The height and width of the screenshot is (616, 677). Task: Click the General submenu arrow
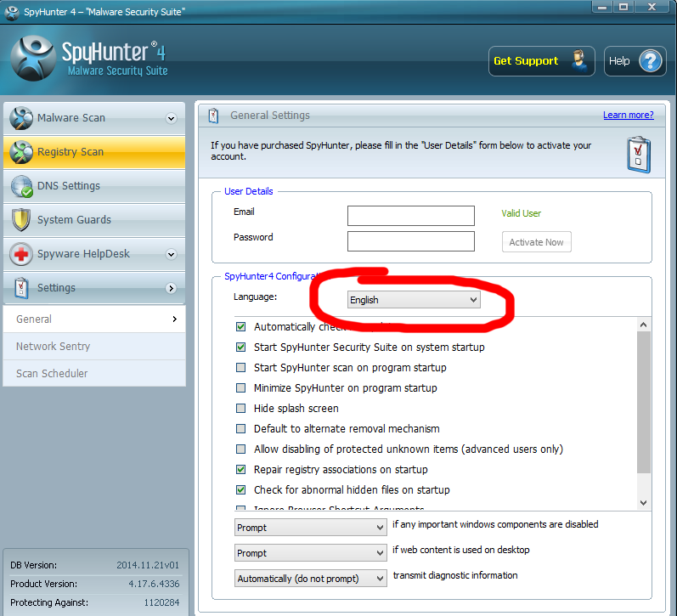pyautogui.click(x=174, y=319)
